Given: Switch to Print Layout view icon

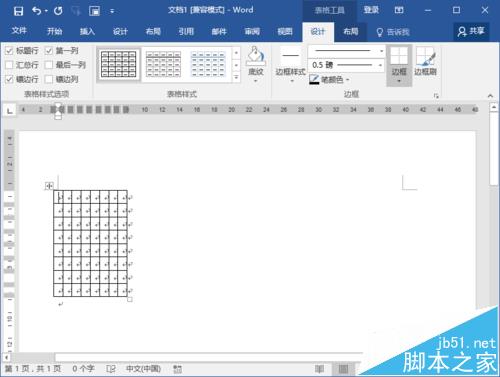Looking at the screenshot, I should click(x=343, y=369).
